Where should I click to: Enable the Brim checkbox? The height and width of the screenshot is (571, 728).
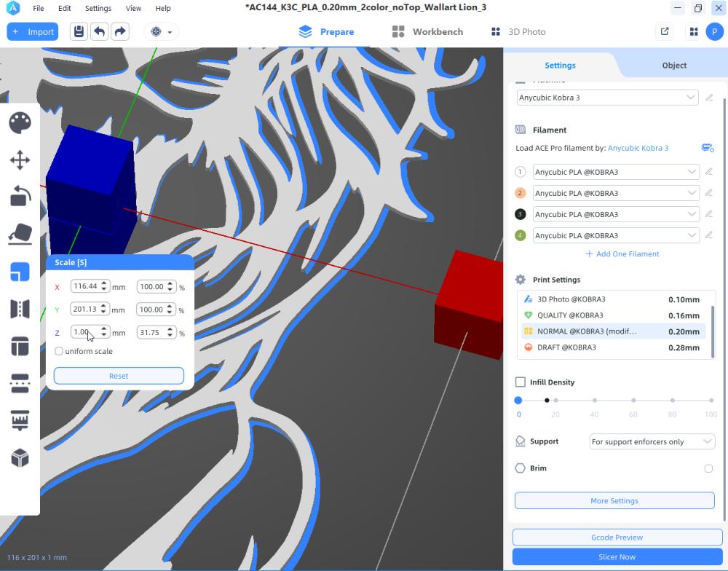[x=708, y=468]
